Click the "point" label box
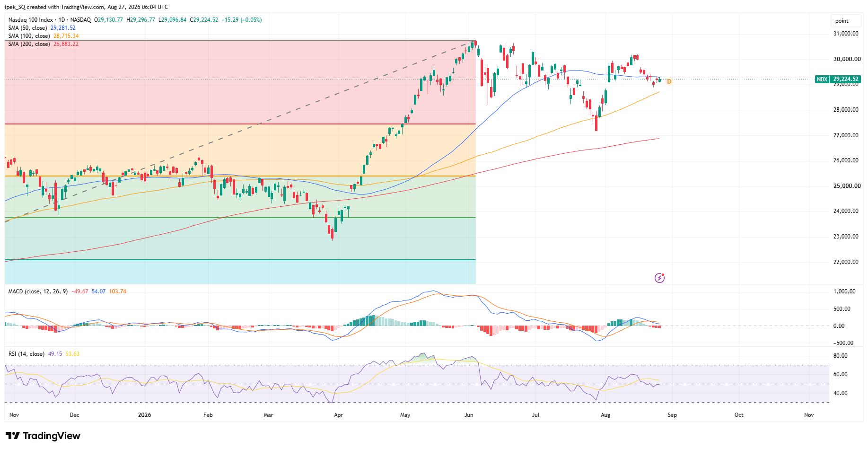This screenshot has height=450, width=868. pyautogui.click(x=846, y=21)
